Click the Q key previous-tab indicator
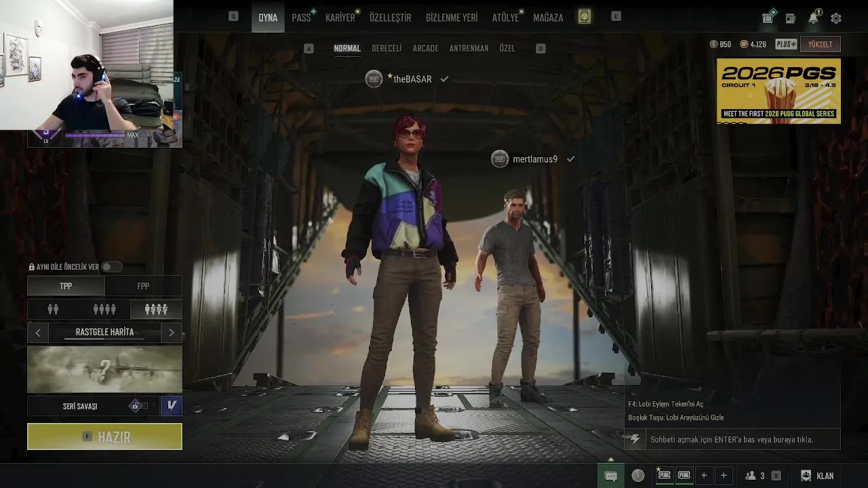Screen dimensions: 868x488 click(233, 16)
